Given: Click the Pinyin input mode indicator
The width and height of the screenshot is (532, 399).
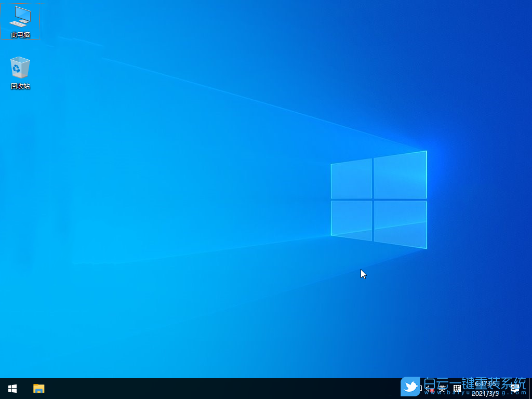Looking at the screenshot, I should 457,388.
